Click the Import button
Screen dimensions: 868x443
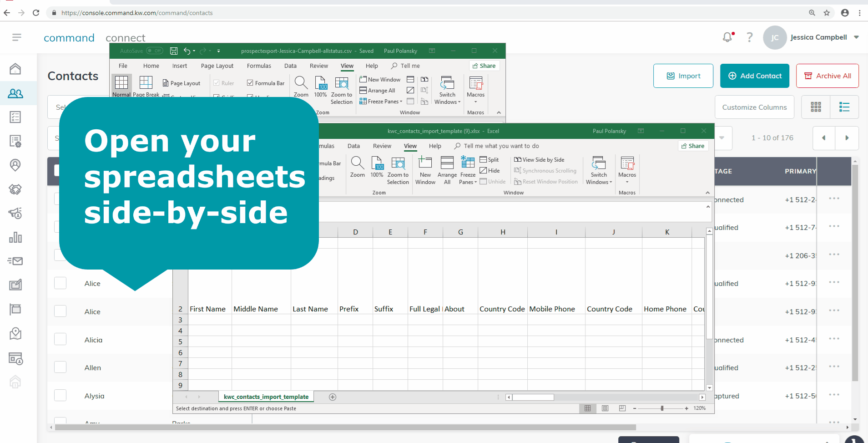pyautogui.click(x=683, y=76)
